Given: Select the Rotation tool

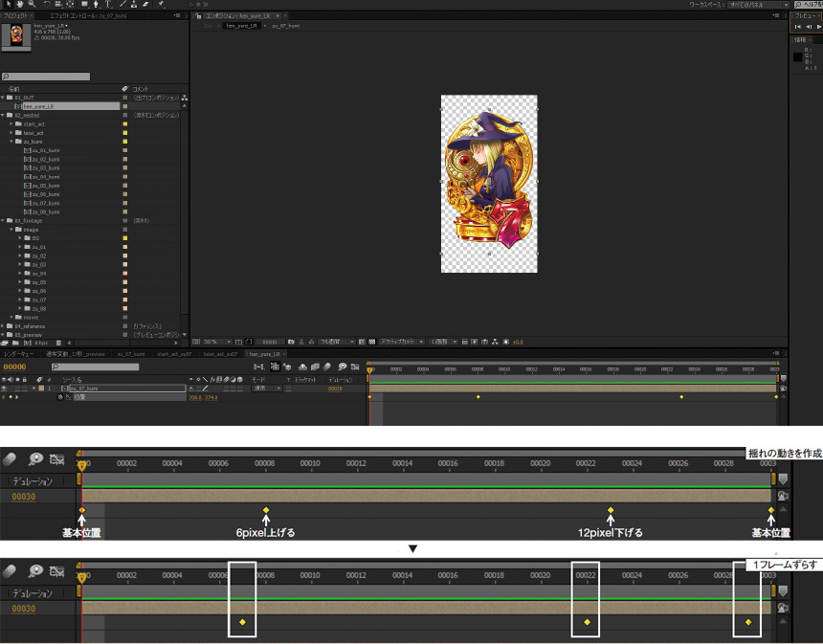Looking at the screenshot, I should [47, 4].
